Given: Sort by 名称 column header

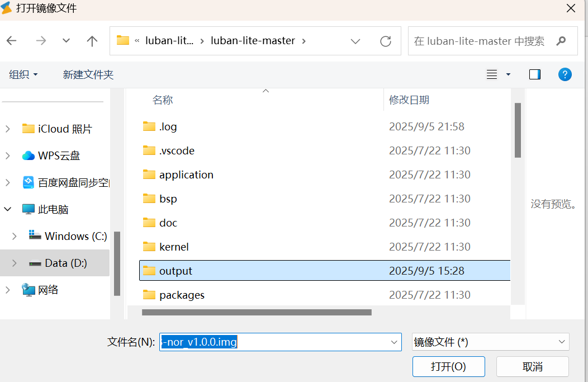Looking at the screenshot, I should pos(163,100).
